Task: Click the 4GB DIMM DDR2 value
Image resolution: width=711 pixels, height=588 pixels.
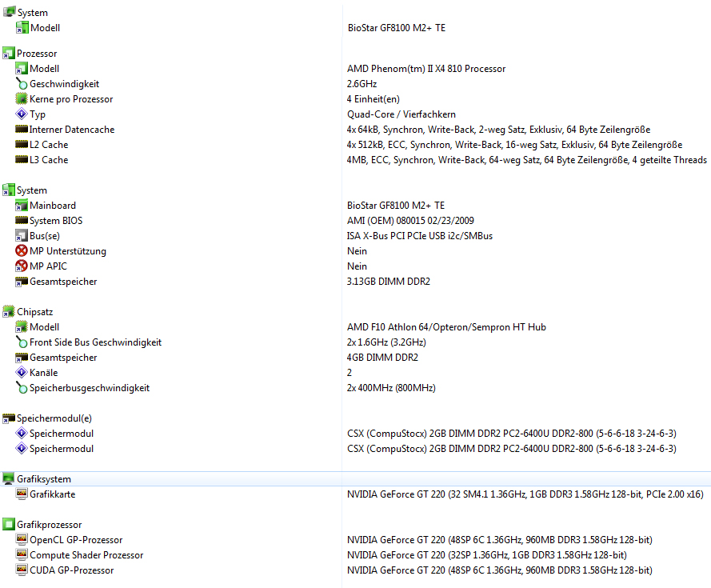Action: click(x=382, y=358)
